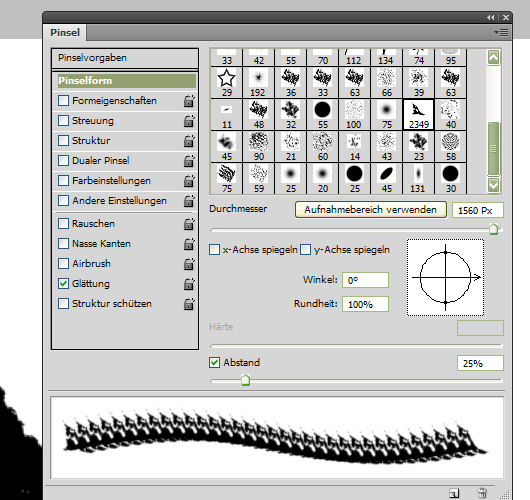Switch to the Pinsel tab
530x500 pixels.
65,32
